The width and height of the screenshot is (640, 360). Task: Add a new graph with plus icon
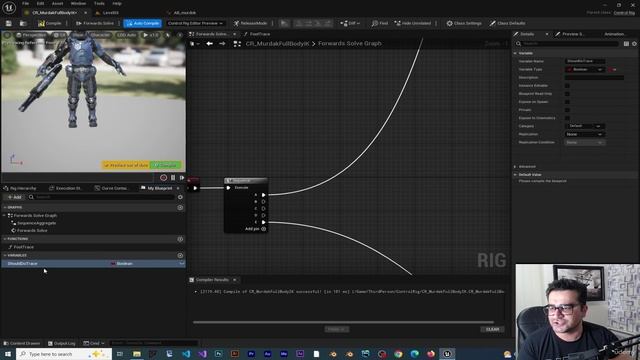coord(180,207)
